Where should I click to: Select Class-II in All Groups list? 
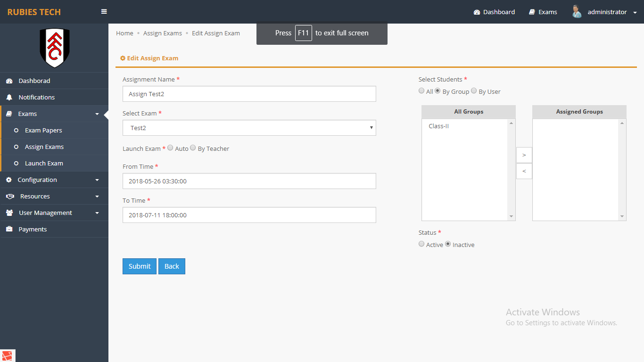(x=438, y=126)
